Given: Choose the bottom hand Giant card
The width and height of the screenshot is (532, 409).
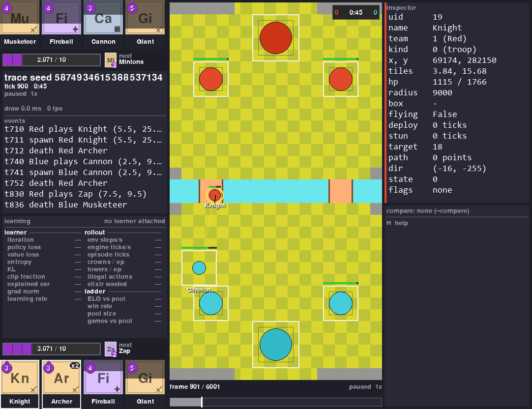Looking at the screenshot, I should point(145,383).
